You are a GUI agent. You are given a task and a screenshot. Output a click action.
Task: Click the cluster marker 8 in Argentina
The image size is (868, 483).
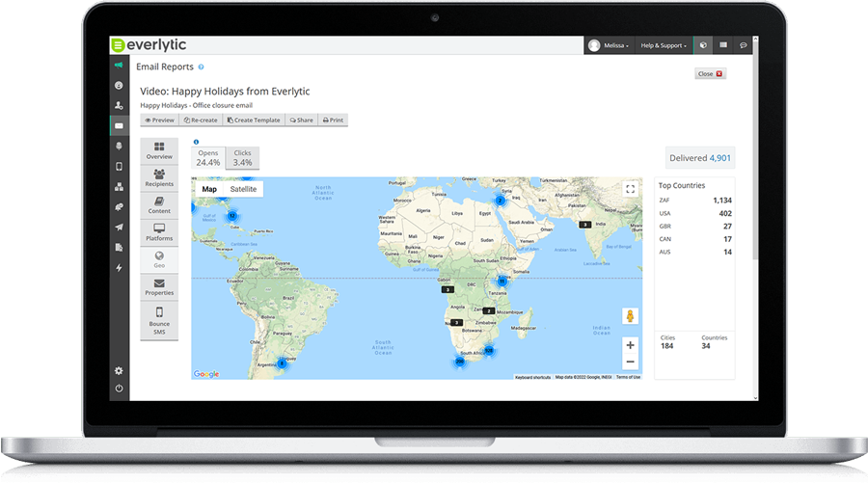(283, 363)
